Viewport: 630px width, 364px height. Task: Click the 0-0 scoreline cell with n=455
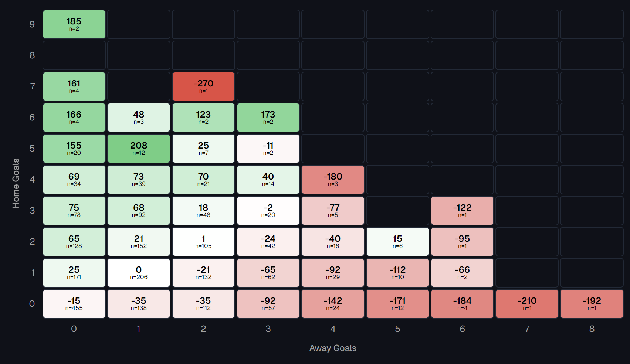(x=74, y=304)
